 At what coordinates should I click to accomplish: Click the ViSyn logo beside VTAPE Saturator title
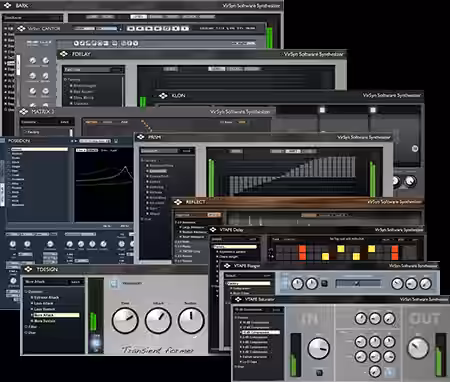[238, 299]
